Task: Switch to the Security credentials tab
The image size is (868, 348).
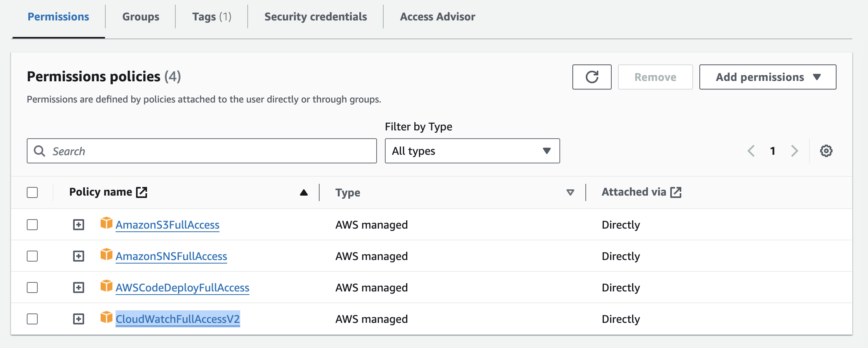Action: pyautogui.click(x=315, y=17)
